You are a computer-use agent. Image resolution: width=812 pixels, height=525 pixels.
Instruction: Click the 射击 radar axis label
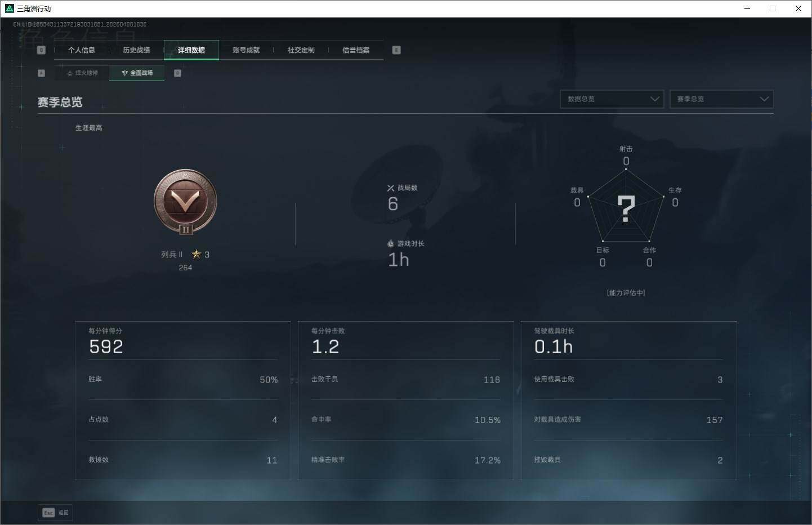(x=626, y=149)
